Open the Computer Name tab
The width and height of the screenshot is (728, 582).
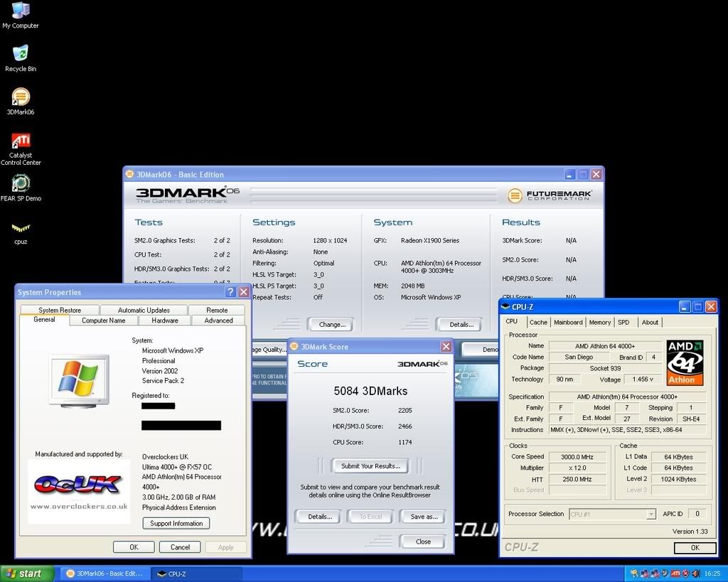(x=104, y=320)
